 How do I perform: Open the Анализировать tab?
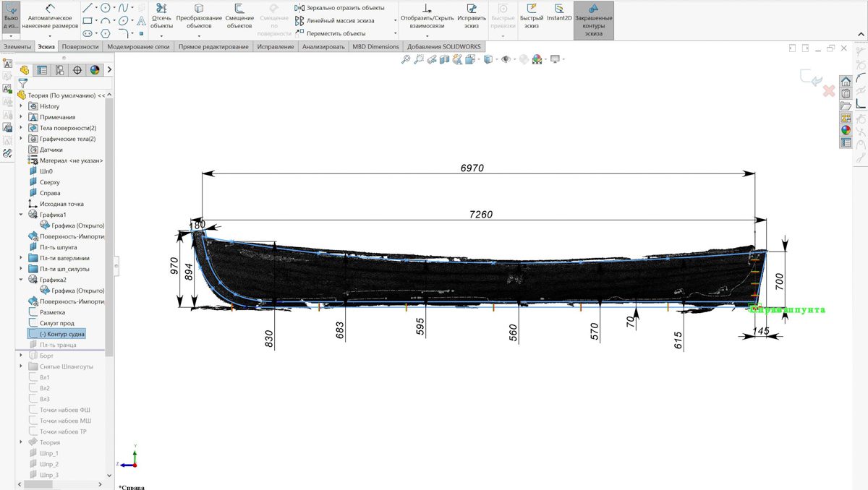pos(323,47)
